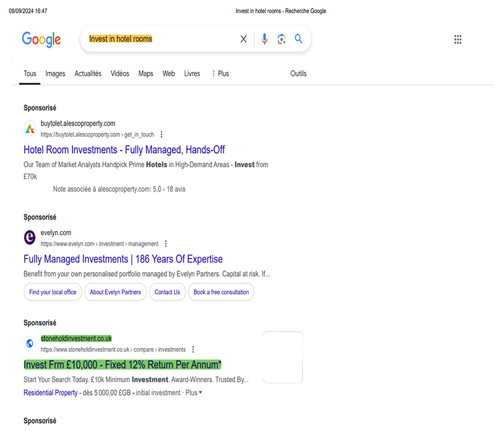504x431 pixels.
Task: Click the URL 'https://www.evelyn.com › investment › management'
Action: 99,244
